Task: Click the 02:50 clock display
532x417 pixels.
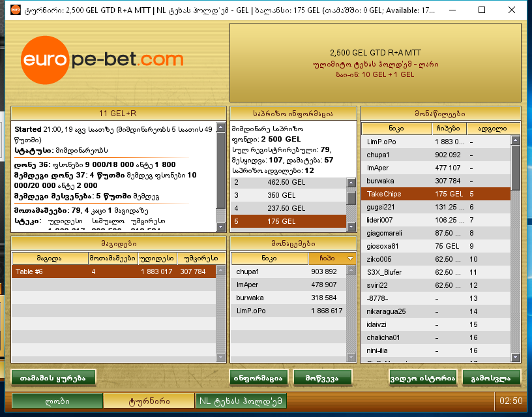Action: (510, 401)
